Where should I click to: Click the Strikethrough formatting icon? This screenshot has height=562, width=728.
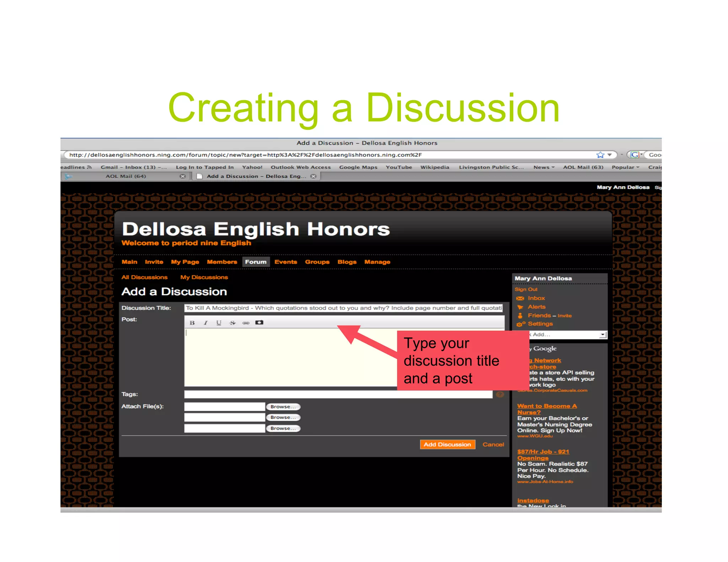(232, 323)
